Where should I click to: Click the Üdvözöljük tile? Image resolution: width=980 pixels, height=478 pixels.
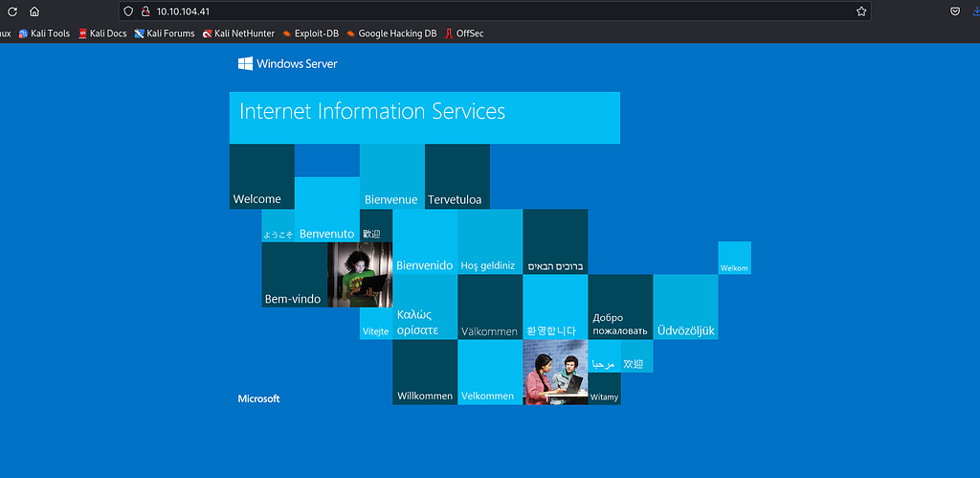685,307
